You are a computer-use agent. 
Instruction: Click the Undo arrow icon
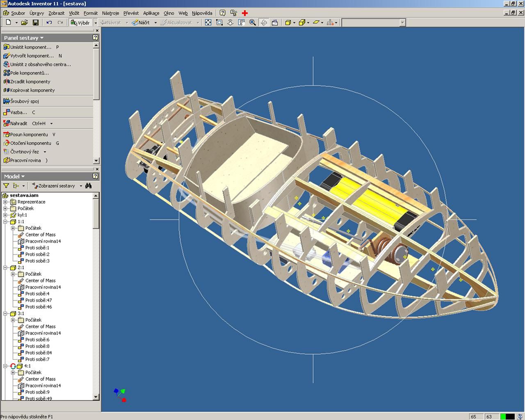click(x=49, y=23)
